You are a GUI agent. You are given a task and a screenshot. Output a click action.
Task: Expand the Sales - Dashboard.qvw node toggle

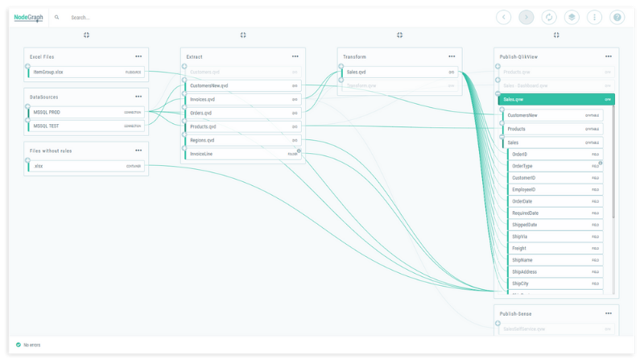click(x=497, y=80)
